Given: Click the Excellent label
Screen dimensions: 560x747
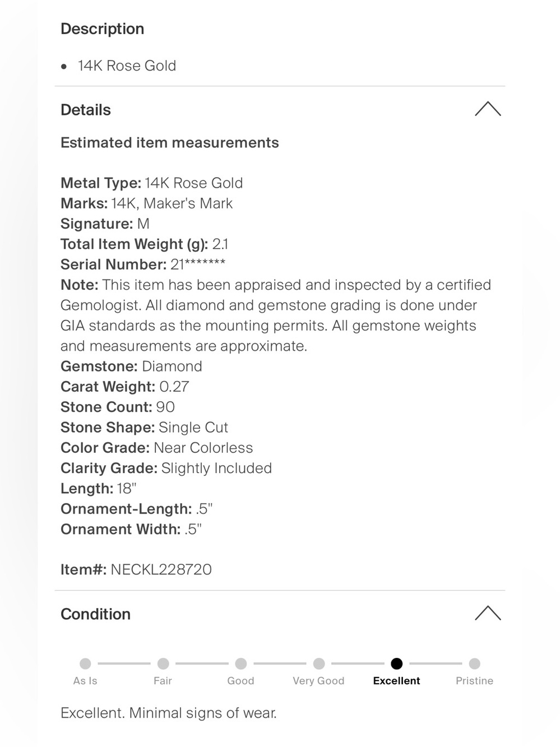Looking at the screenshot, I should tap(397, 681).
